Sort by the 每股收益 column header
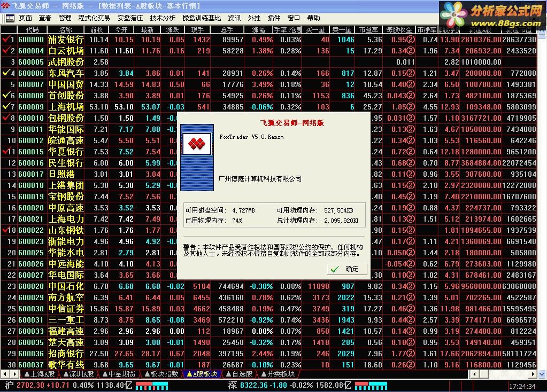The image size is (547, 392). pyautogui.click(x=399, y=29)
